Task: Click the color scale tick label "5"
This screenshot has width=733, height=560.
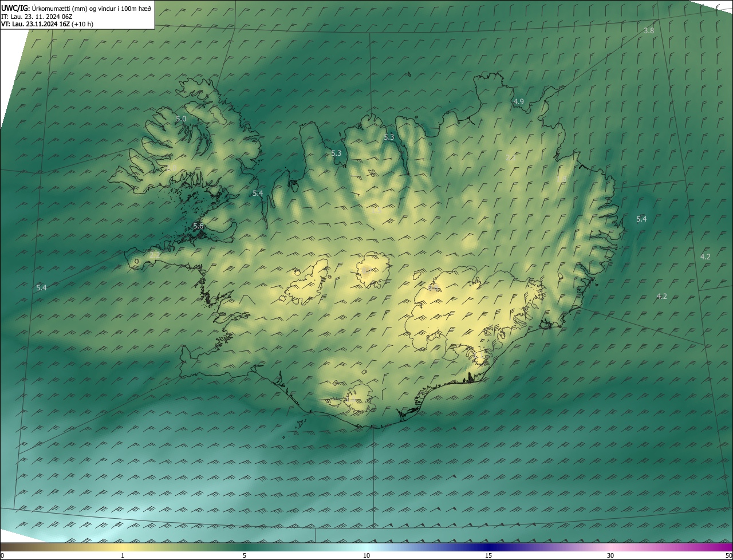Action: [x=245, y=555]
